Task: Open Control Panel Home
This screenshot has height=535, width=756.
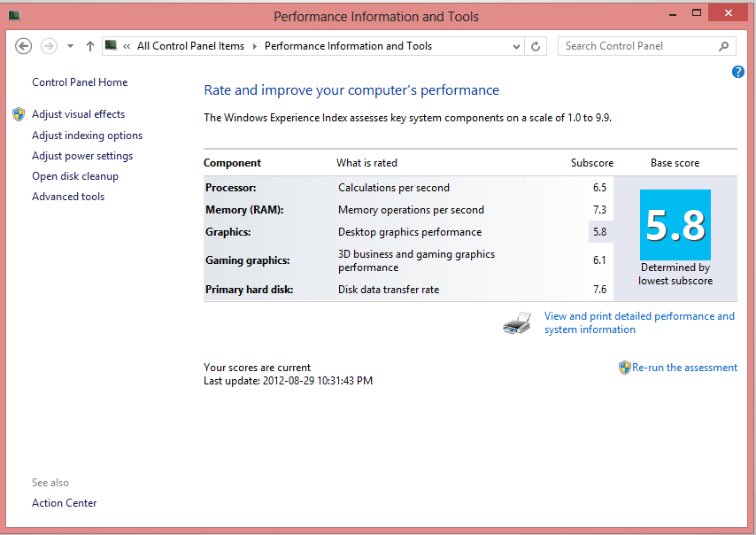Action: 80,82
